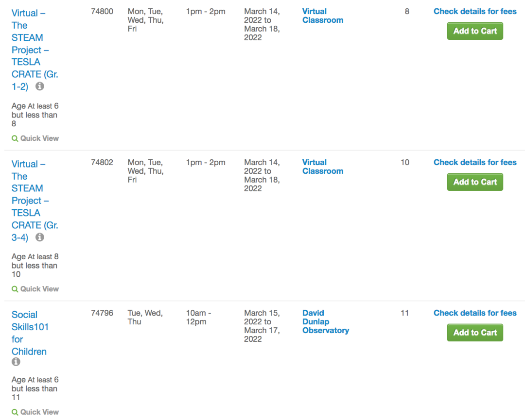Check details for fees for course 74800
The height and width of the screenshot is (420, 525).
[475, 11]
